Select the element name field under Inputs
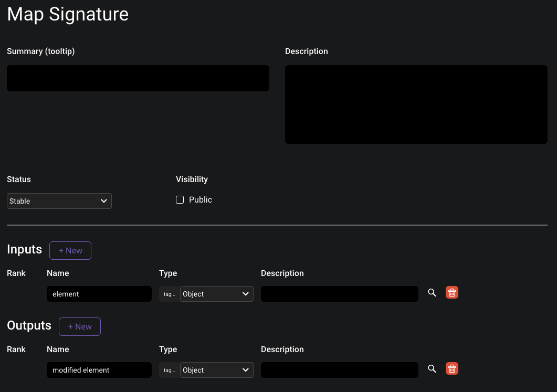 click(x=99, y=294)
